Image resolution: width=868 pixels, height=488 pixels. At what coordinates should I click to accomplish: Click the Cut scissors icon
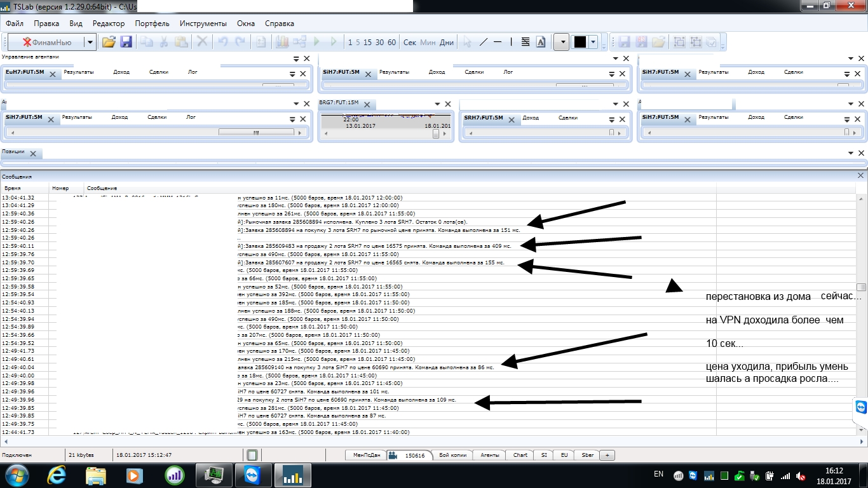pyautogui.click(x=164, y=42)
